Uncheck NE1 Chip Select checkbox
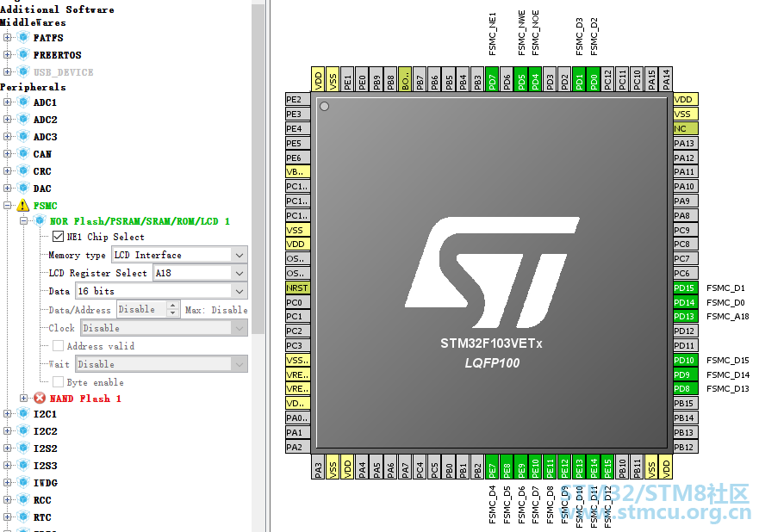Image resolution: width=759 pixels, height=532 pixels. 58,237
